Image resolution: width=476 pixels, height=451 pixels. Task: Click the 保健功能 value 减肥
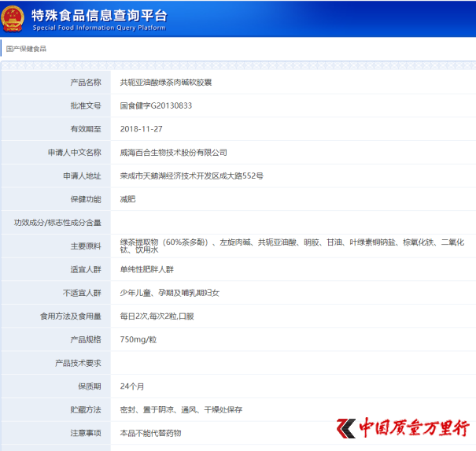pyautogui.click(x=127, y=199)
